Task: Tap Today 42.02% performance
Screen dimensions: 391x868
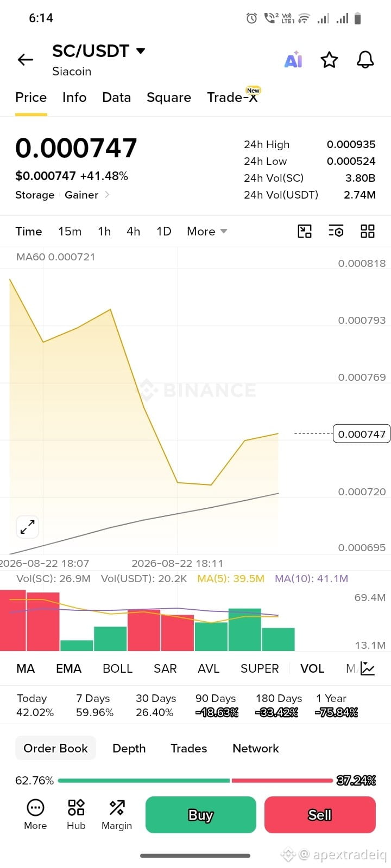Action: pos(35,705)
